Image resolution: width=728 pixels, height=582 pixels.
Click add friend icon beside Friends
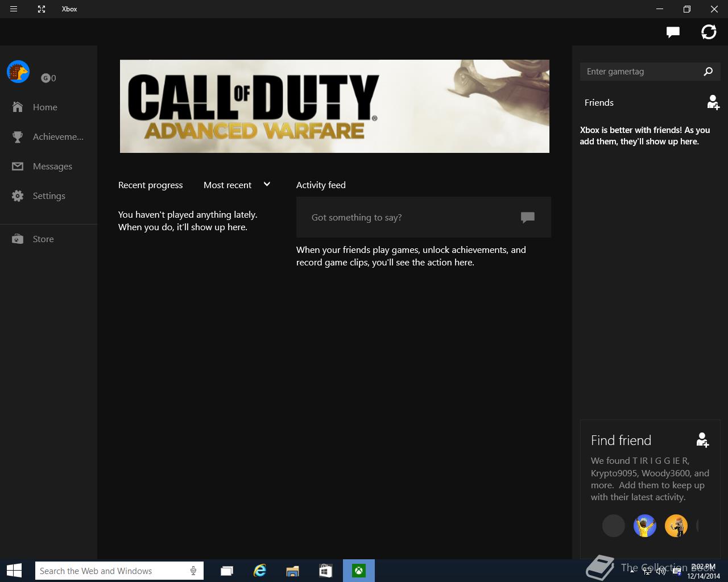pos(713,102)
